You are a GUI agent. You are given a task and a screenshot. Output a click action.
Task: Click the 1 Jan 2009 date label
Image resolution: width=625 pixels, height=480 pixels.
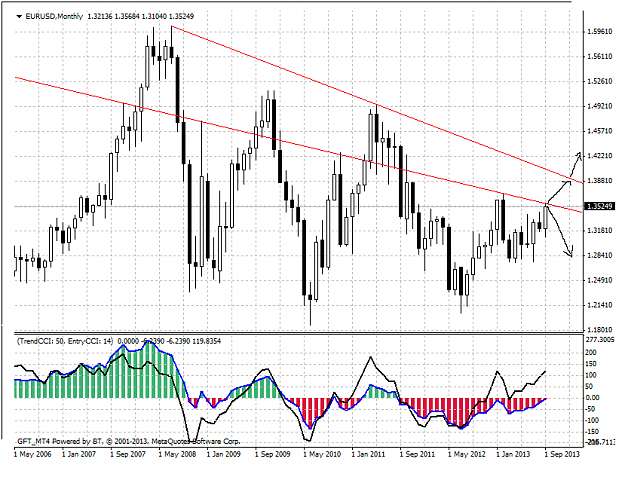[224, 454]
